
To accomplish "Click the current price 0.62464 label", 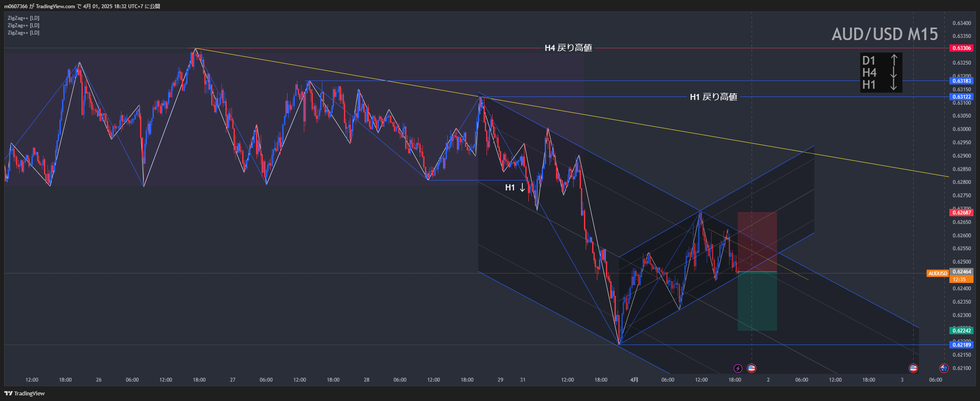I will tap(961, 272).
